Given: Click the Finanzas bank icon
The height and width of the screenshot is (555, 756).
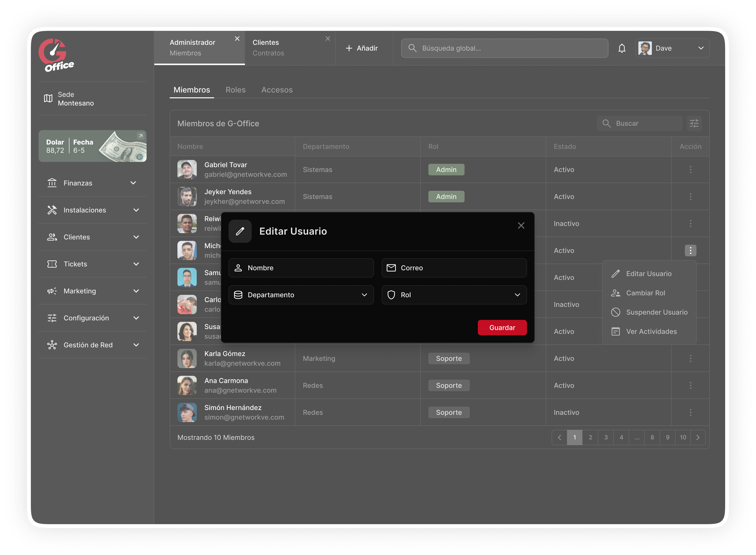Looking at the screenshot, I should [x=52, y=183].
